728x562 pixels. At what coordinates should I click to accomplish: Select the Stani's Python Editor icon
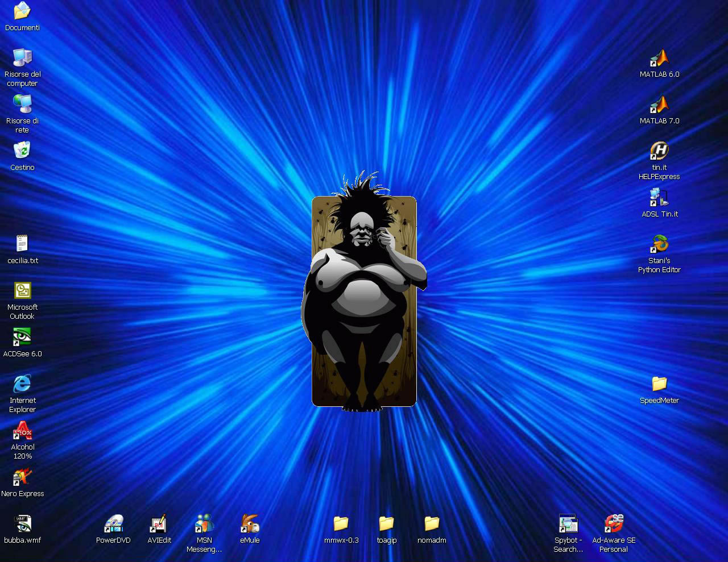[x=659, y=244]
